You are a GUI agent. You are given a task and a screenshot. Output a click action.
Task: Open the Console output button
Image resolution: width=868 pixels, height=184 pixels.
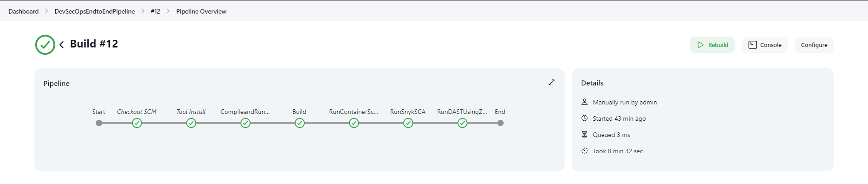(764, 45)
